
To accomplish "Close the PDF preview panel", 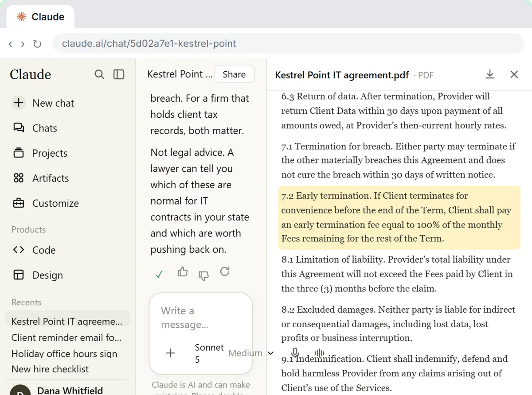I will pos(514,74).
